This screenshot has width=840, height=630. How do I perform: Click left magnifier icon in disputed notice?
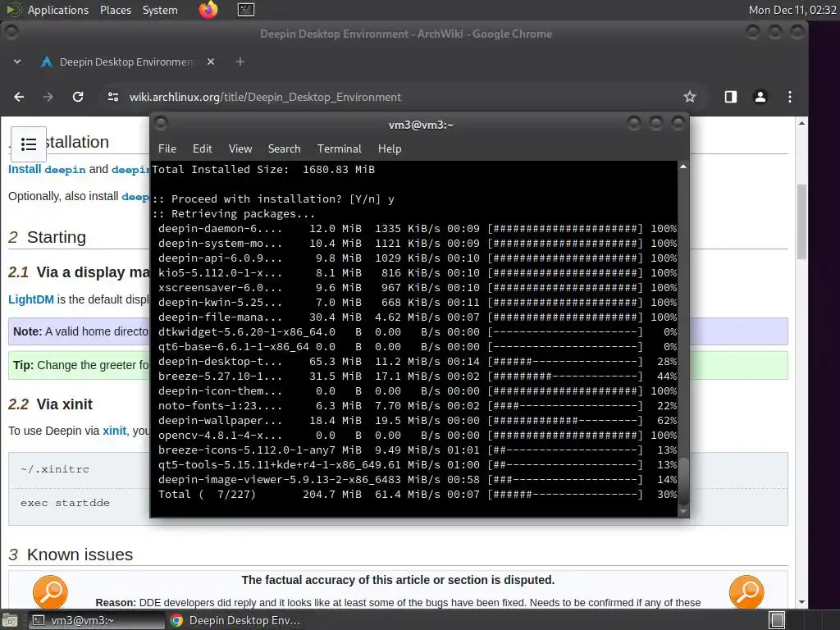50,592
